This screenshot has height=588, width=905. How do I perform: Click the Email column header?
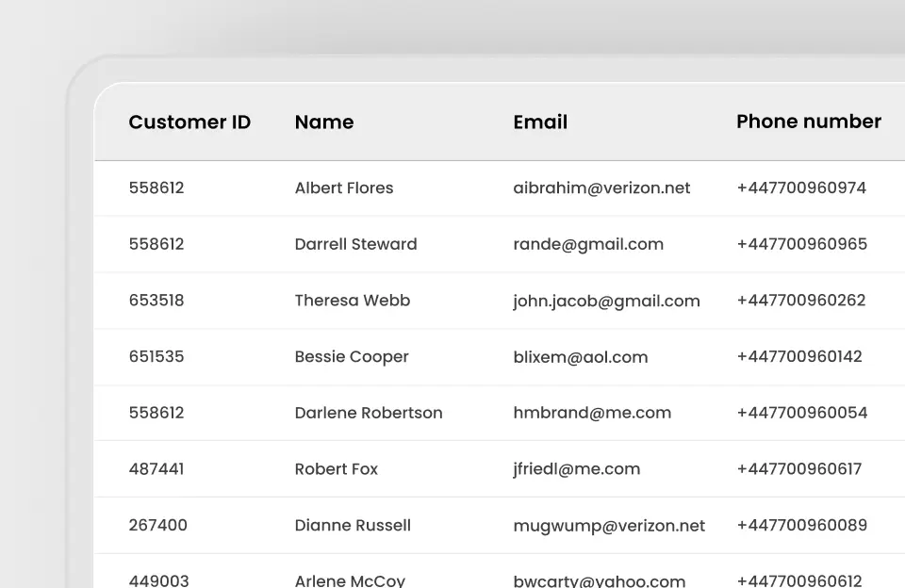tap(540, 122)
